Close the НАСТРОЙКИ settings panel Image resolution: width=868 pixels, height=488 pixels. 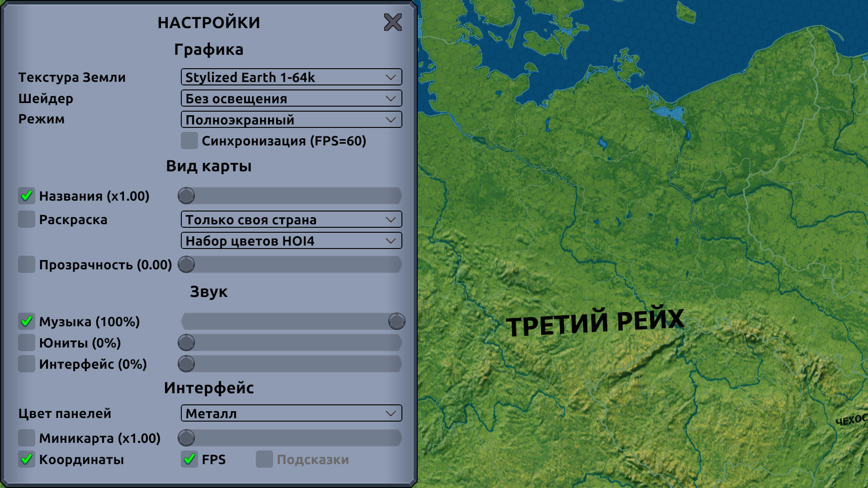click(x=392, y=22)
